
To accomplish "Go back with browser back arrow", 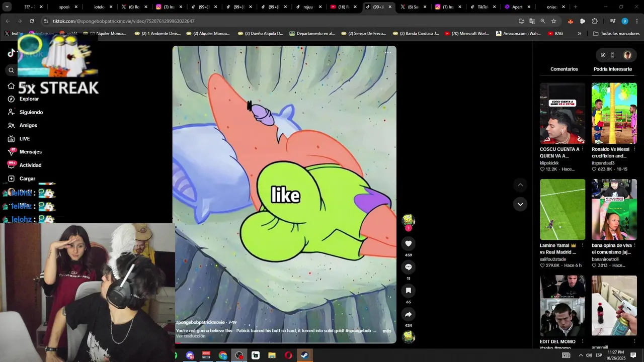I will coord(8,21).
